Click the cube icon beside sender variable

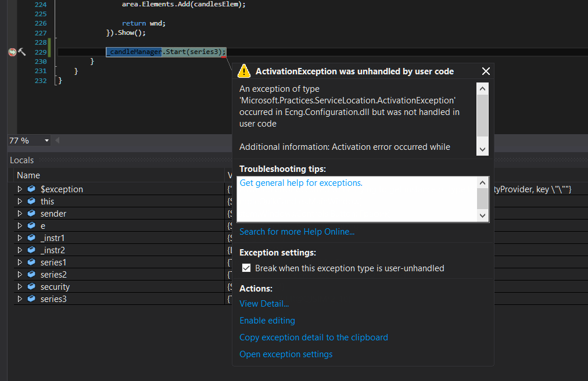[x=31, y=214]
